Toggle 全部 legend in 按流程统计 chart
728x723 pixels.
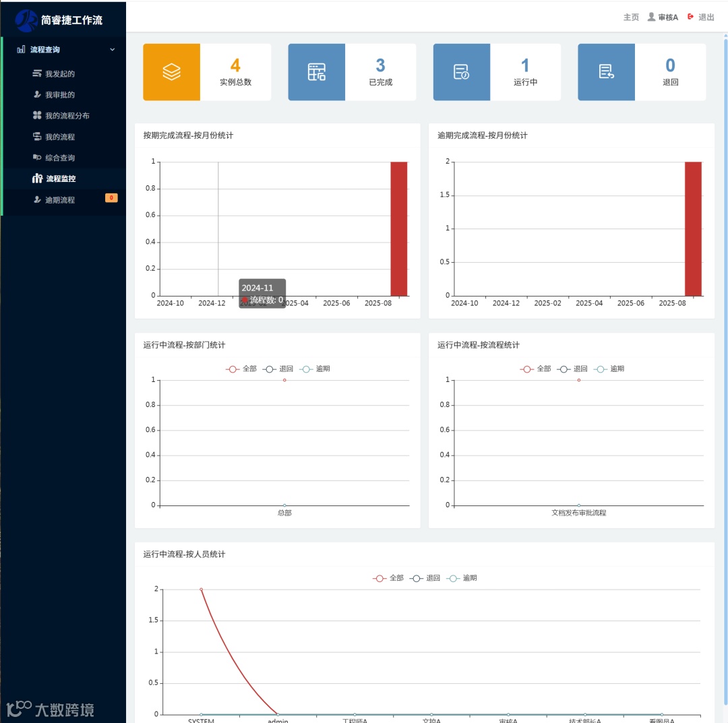535,369
